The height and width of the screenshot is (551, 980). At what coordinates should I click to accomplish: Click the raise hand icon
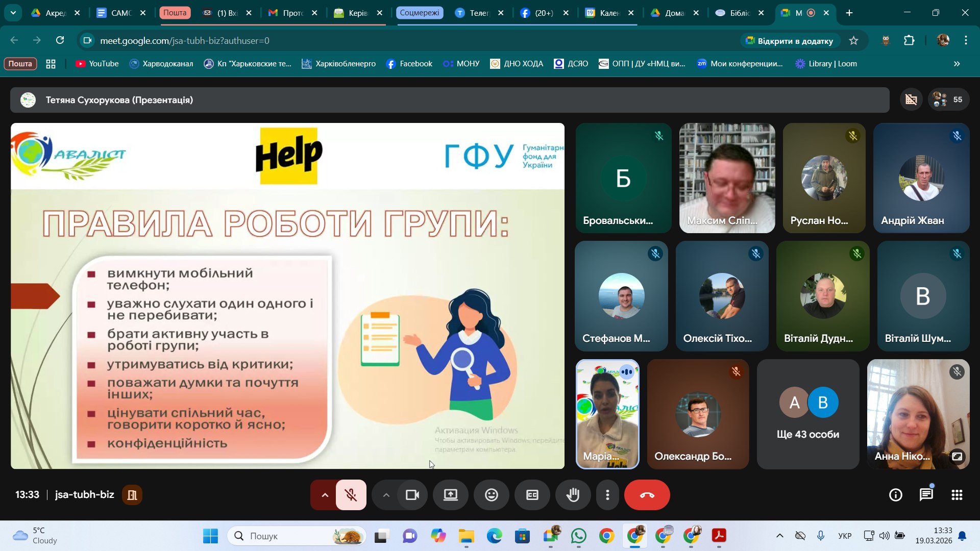(x=573, y=495)
